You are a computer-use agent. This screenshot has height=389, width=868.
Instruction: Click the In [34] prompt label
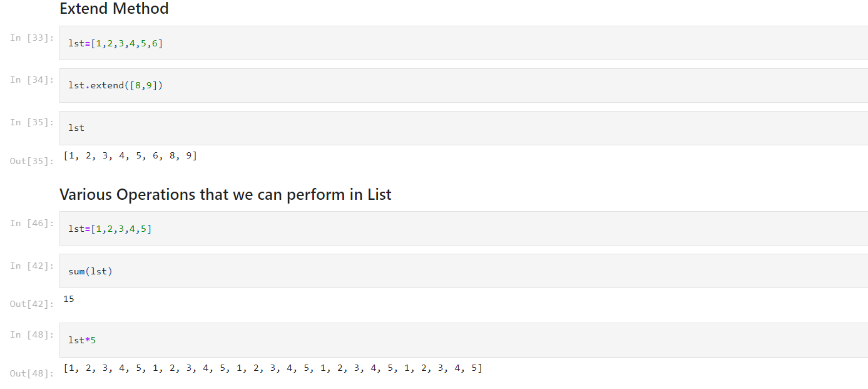tap(32, 80)
